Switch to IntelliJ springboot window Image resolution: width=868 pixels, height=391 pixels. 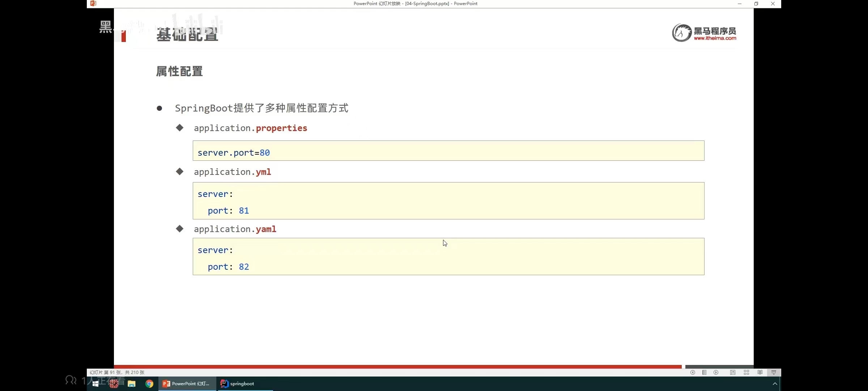click(x=238, y=384)
